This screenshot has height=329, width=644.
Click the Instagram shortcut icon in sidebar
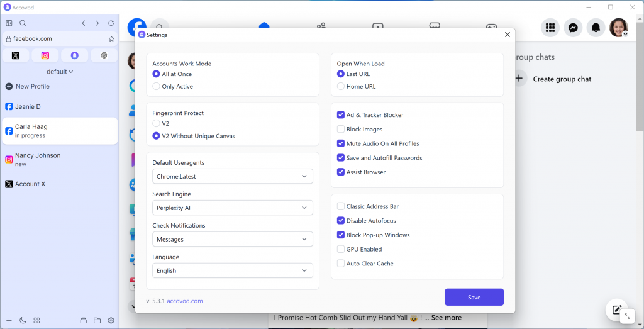tap(45, 55)
